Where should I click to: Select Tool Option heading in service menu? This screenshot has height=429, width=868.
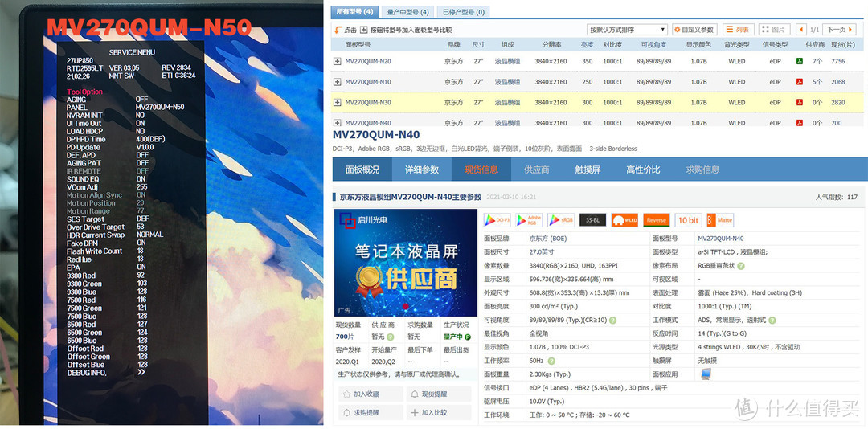tap(84, 92)
